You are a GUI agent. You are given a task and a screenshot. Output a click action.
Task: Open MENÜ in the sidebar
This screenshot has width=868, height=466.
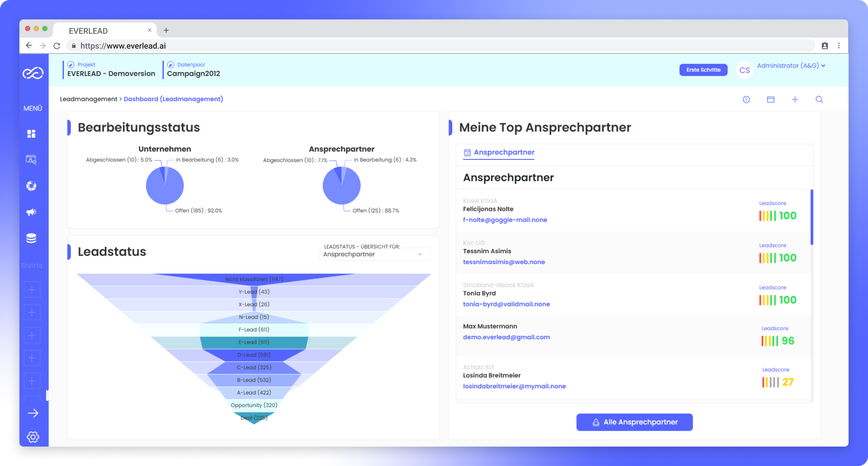click(33, 108)
